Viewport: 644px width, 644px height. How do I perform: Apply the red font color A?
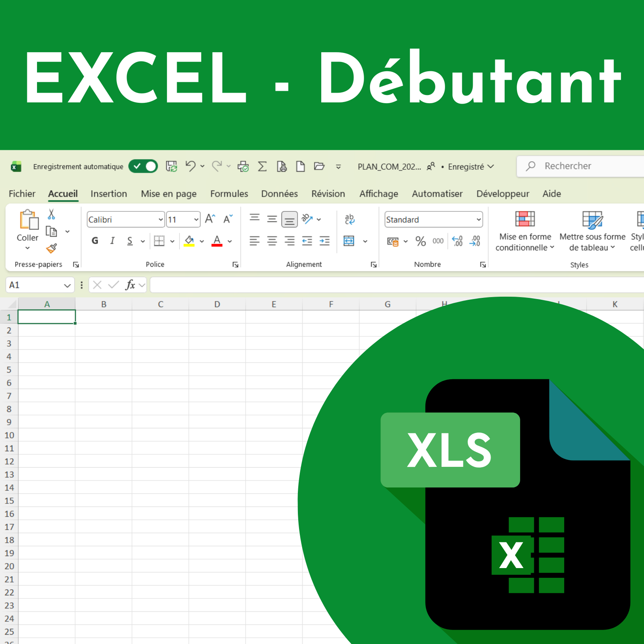(x=217, y=241)
